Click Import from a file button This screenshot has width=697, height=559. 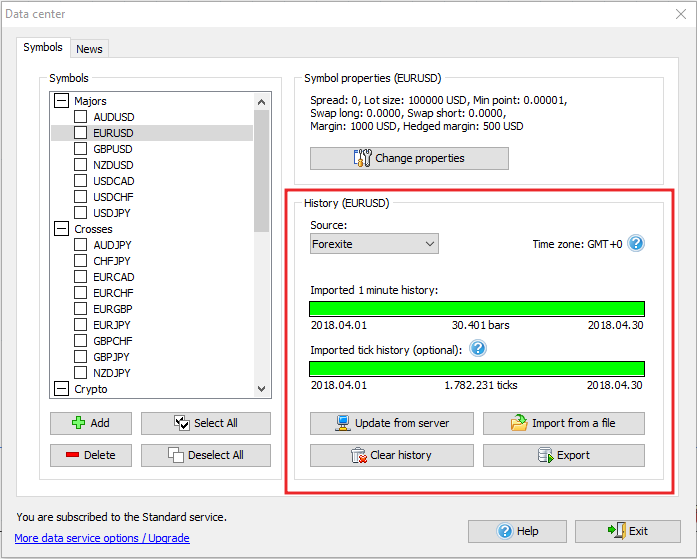point(563,423)
